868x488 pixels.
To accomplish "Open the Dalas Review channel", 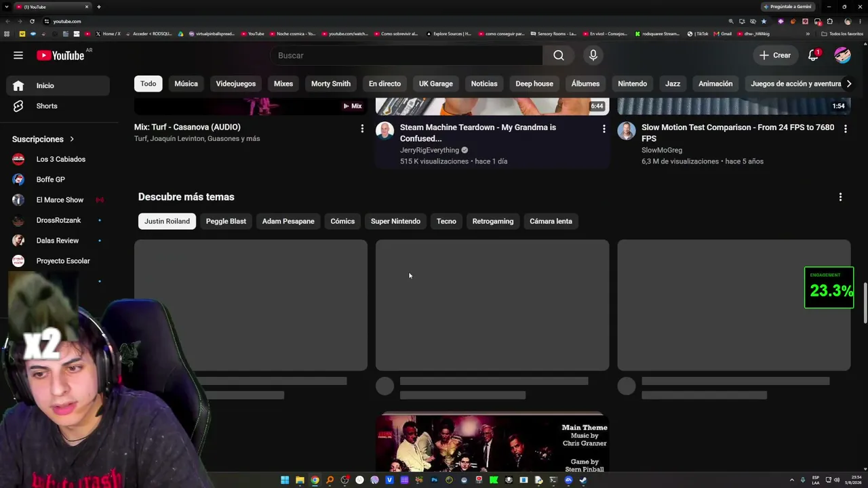I will click(x=58, y=241).
